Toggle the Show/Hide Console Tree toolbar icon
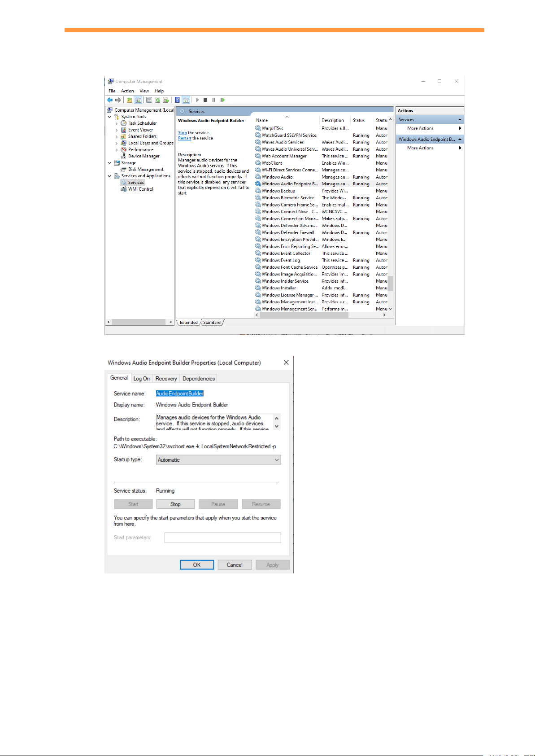535x756 pixels. (x=138, y=100)
